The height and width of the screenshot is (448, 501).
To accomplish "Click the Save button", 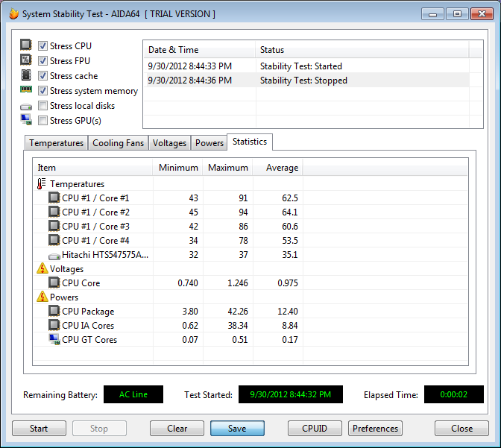I will (x=237, y=428).
